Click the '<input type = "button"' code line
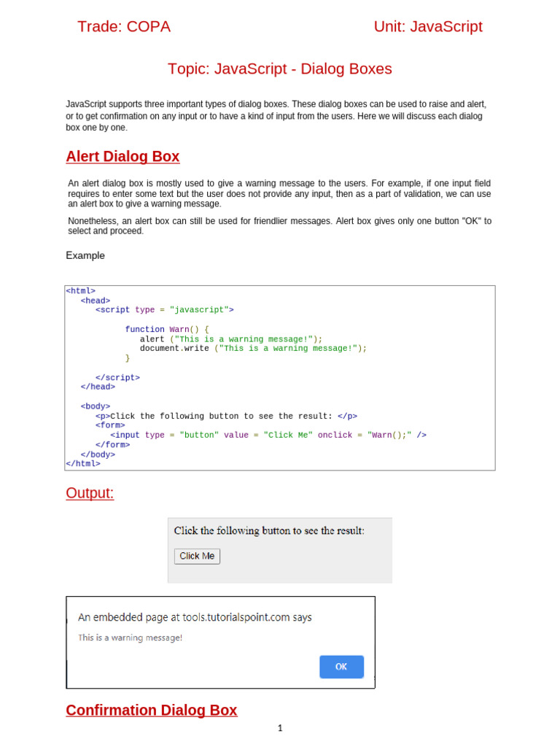560x747 pixels. click(x=268, y=435)
